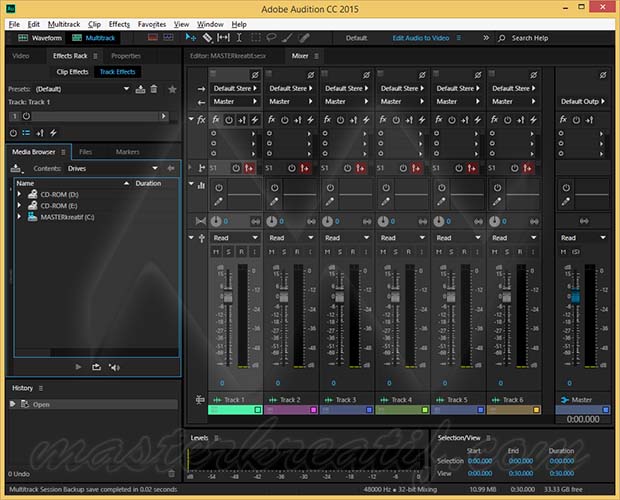
Task: Open the Contents Drives dropdown
Action: (154, 169)
